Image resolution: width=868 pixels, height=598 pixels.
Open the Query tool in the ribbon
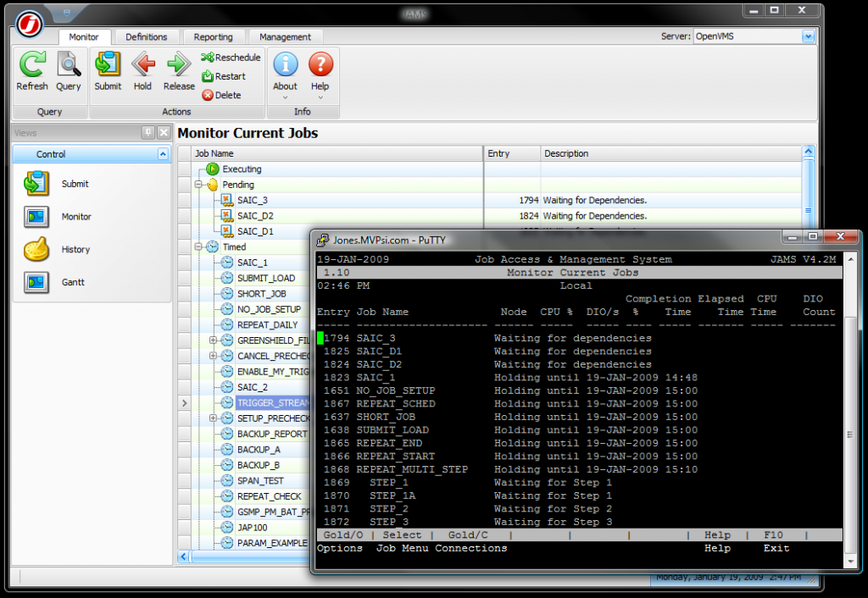[x=68, y=71]
